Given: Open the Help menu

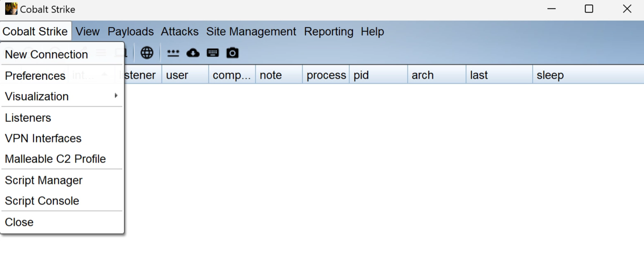Looking at the screenshot, I should pos(372,31).
